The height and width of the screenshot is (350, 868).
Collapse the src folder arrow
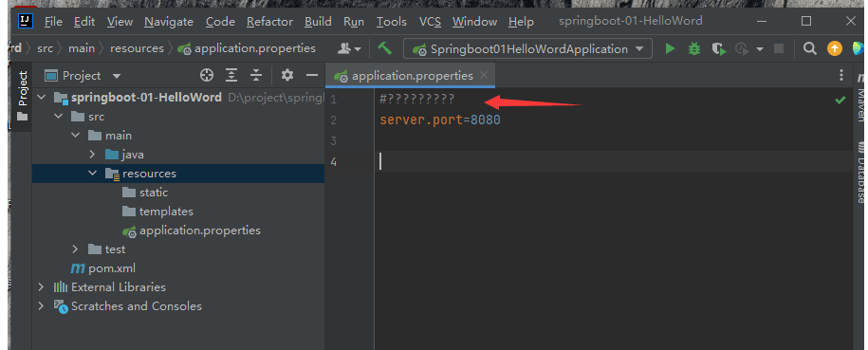click(59, 117)
